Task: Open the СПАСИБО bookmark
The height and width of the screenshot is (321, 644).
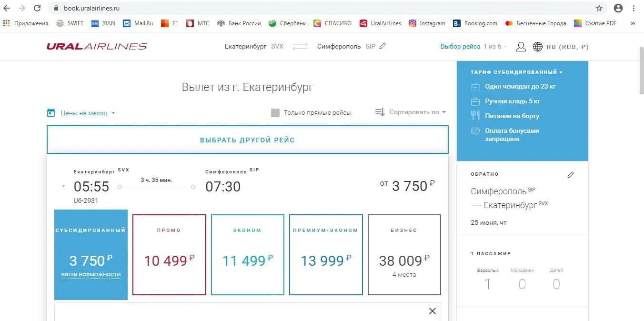Action: coord(332,23)
